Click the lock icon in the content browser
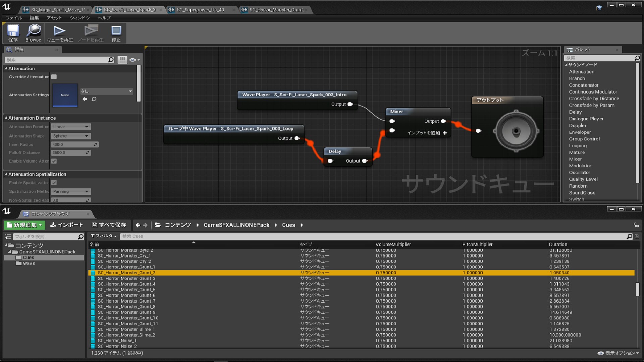Viewport: 644px width, 362px height. click(637, 225)
